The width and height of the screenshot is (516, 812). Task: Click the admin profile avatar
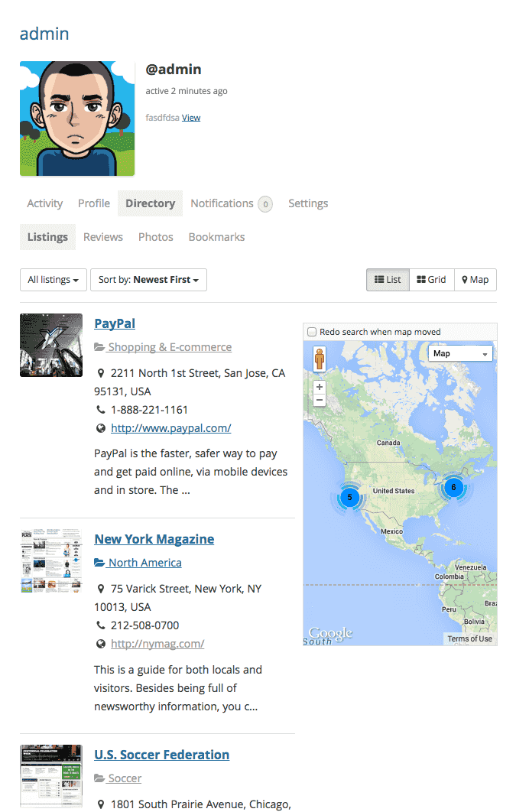77,119
